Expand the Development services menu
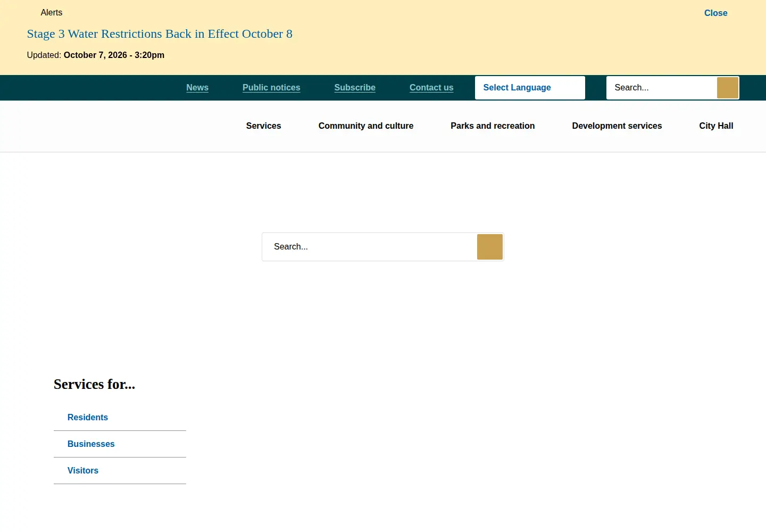 coord(617,126)
